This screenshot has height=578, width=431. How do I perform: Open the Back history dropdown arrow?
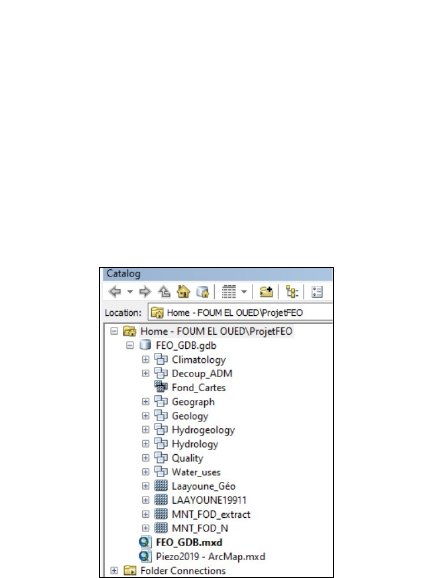[x=130, y=292]
